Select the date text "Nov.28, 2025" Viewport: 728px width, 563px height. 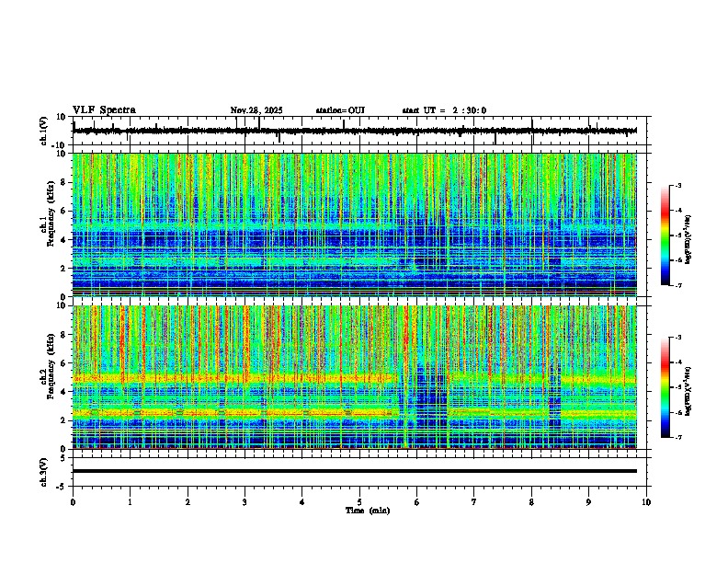pyautogui.click(x=256, y=110)
